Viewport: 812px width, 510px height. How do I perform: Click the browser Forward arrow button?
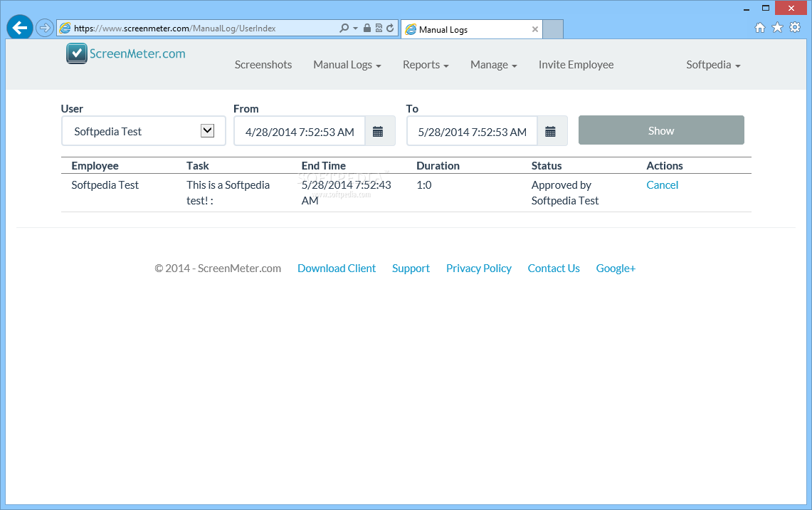click(45, 28)
